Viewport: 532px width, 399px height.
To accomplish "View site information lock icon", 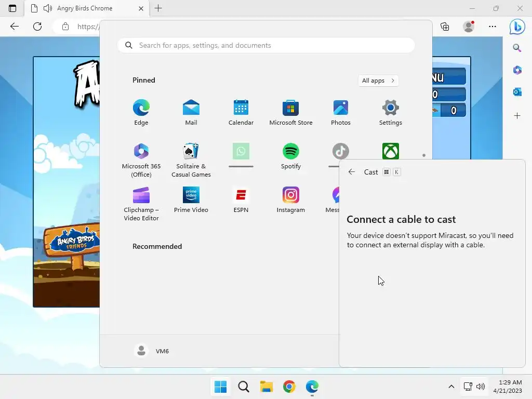I will 65,26.
